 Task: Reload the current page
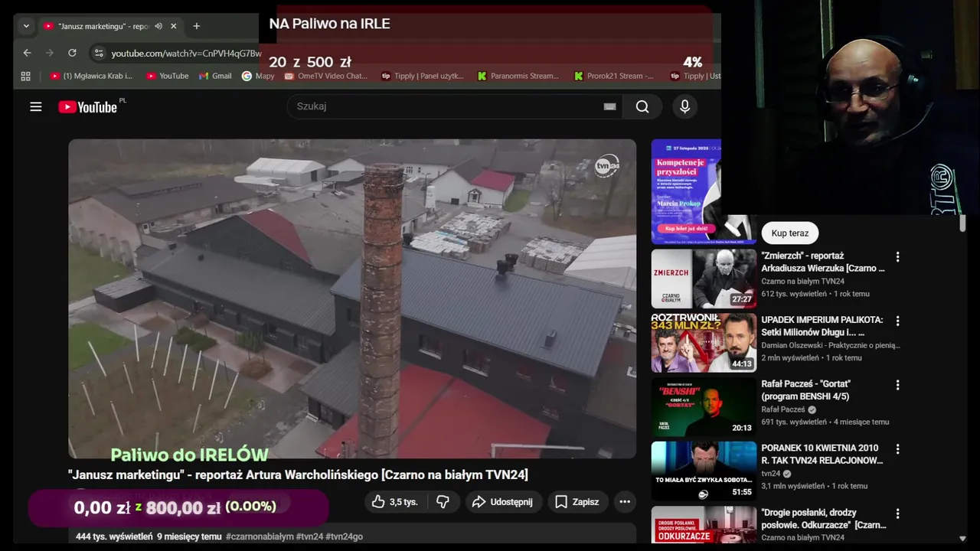(x=72, y=53)
